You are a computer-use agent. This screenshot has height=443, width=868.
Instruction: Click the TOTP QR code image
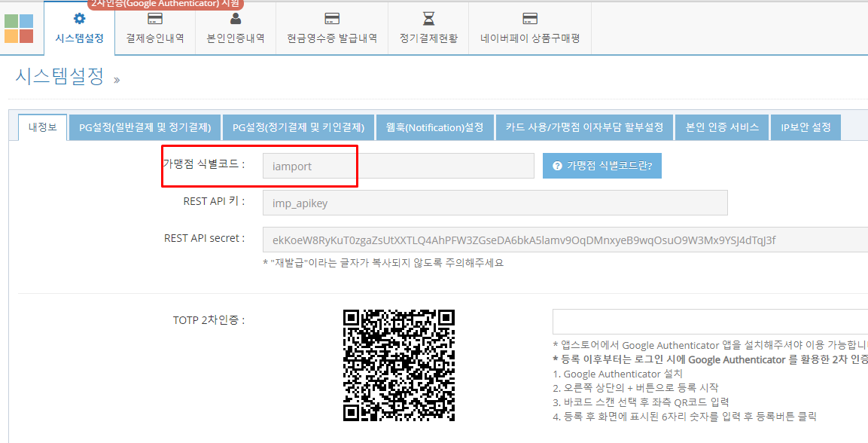(x=398, y=365)
